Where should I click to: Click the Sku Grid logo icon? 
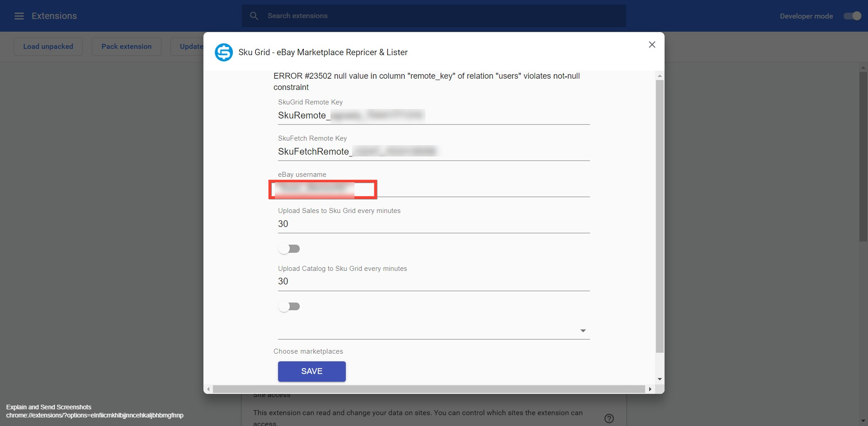223,52
